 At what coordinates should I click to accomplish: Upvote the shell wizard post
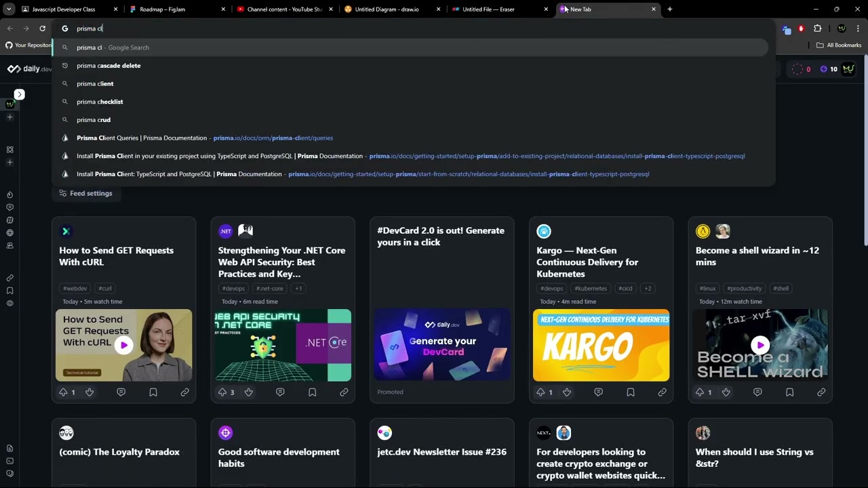click(700, 392)
